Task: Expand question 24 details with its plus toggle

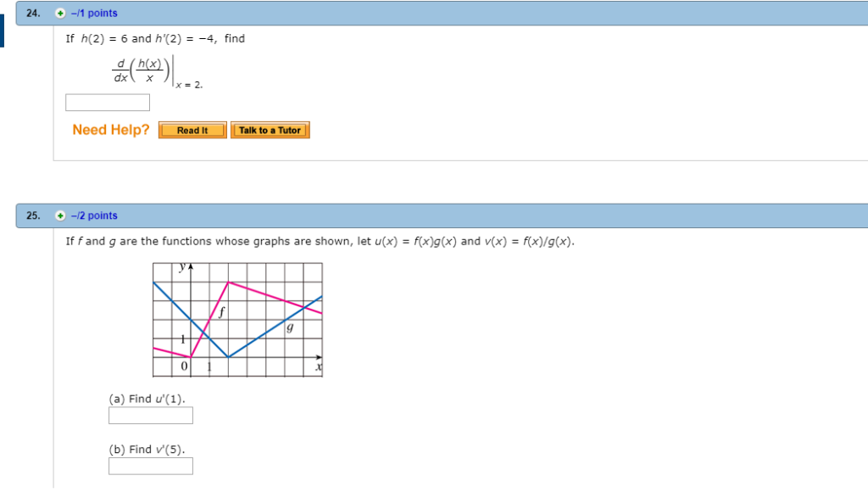Action: (59, 13)
